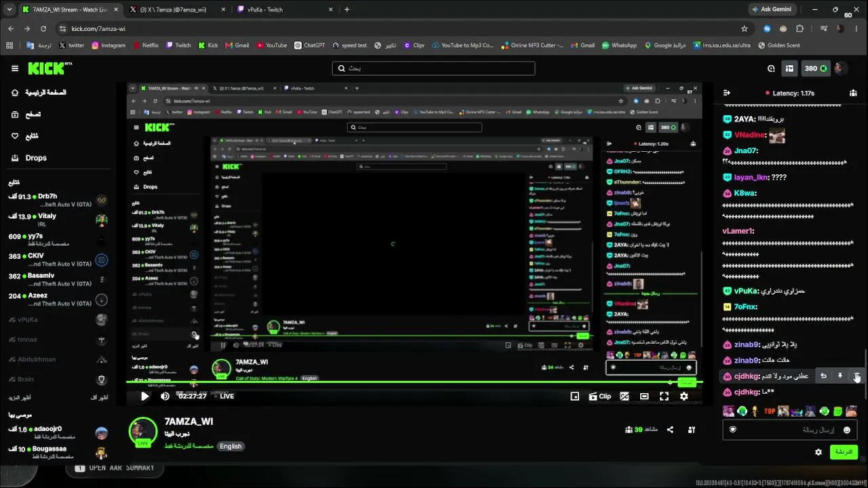Bookmark this page with the star

[745, 28]
